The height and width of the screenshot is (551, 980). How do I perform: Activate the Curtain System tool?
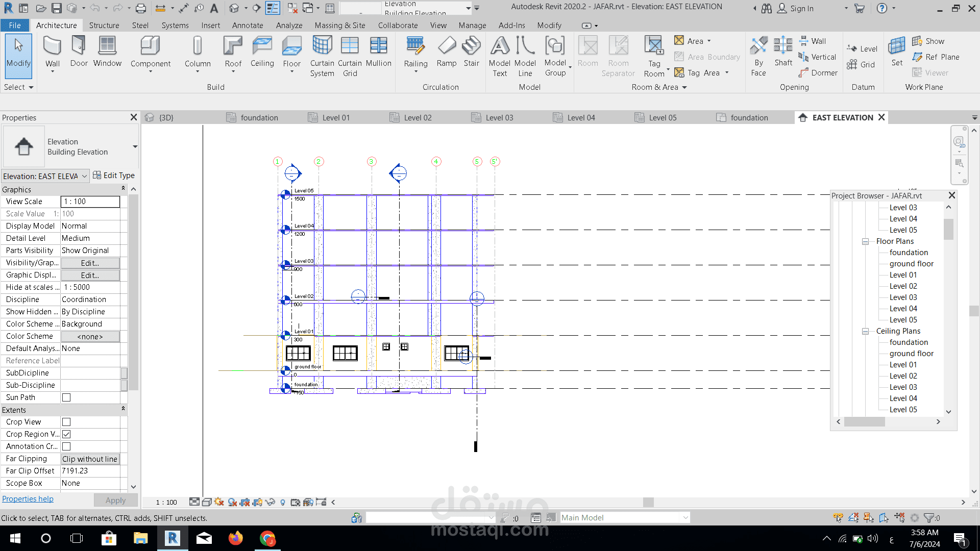pyautogui.click(x=322, y=56)
